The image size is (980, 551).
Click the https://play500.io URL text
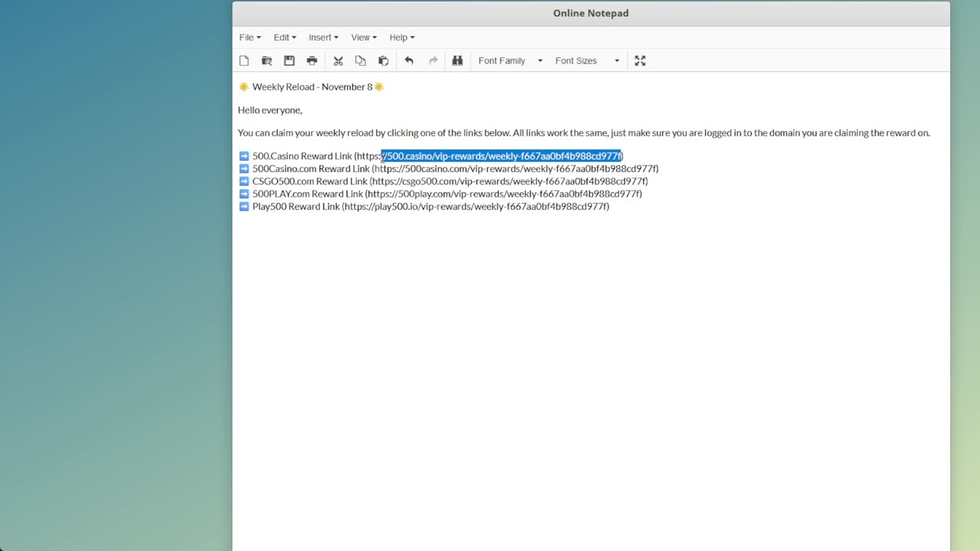tap(475, 207)
